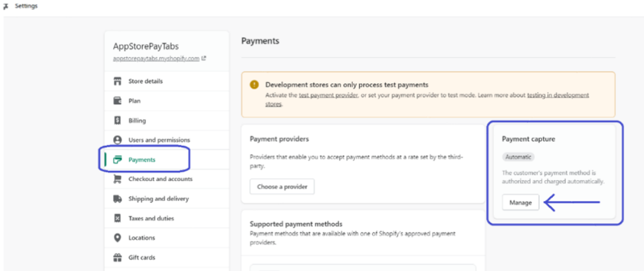The height and width of the screenshot is (271, 644).
Task: Click the Development stores warning headline
Action: tap(347, 84)
